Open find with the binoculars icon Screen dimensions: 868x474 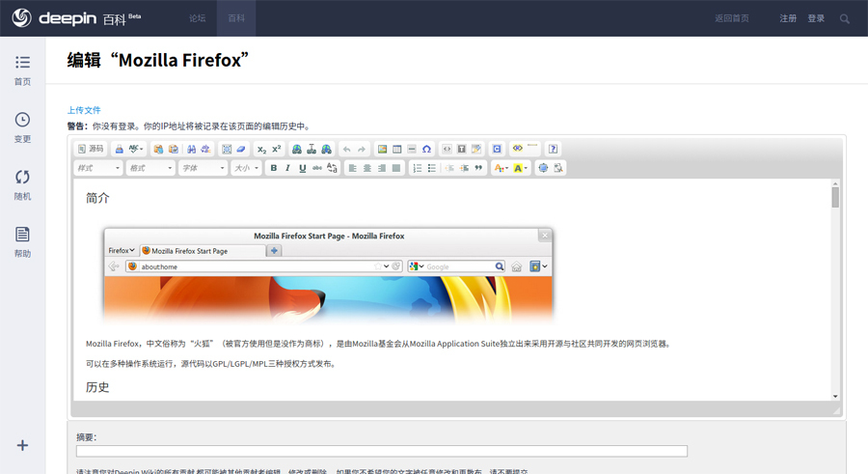point(192,149)
